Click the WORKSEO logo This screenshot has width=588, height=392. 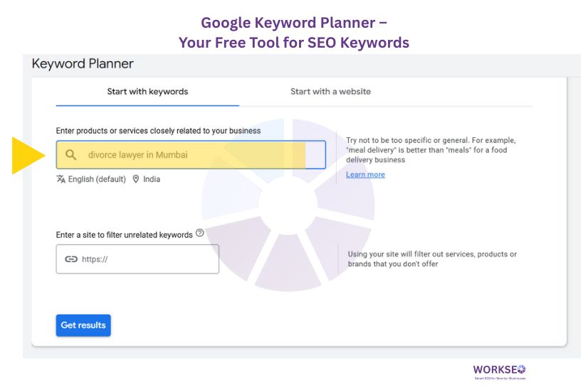pos(499,372)
